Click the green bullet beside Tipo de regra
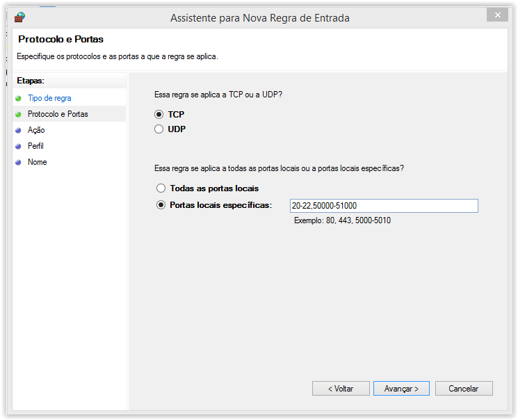 18,98
